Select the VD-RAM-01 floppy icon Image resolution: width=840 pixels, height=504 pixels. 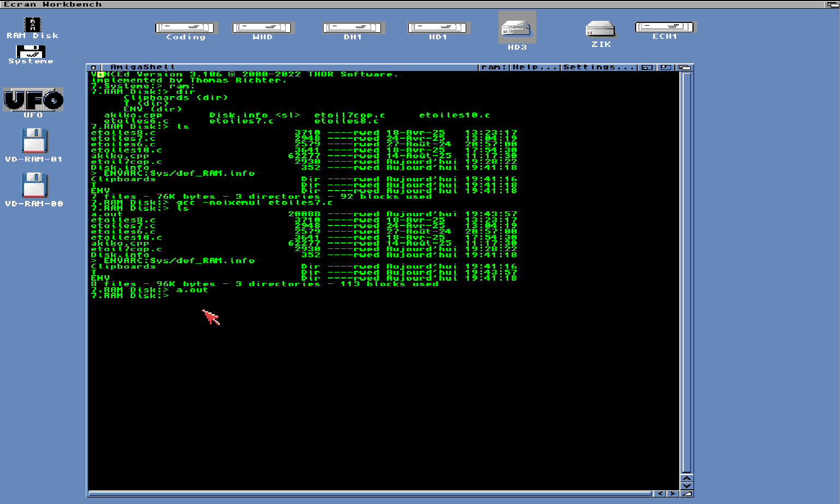(x=34, y=145)
